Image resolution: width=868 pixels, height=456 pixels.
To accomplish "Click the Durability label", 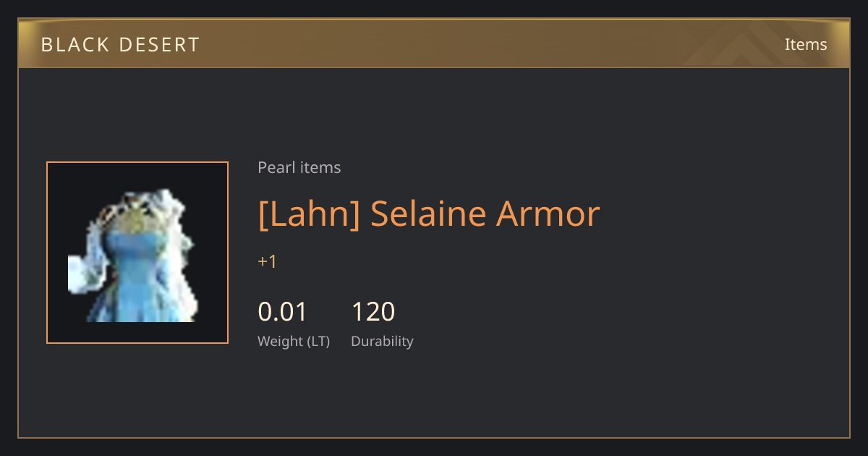I will pos(382,342).
